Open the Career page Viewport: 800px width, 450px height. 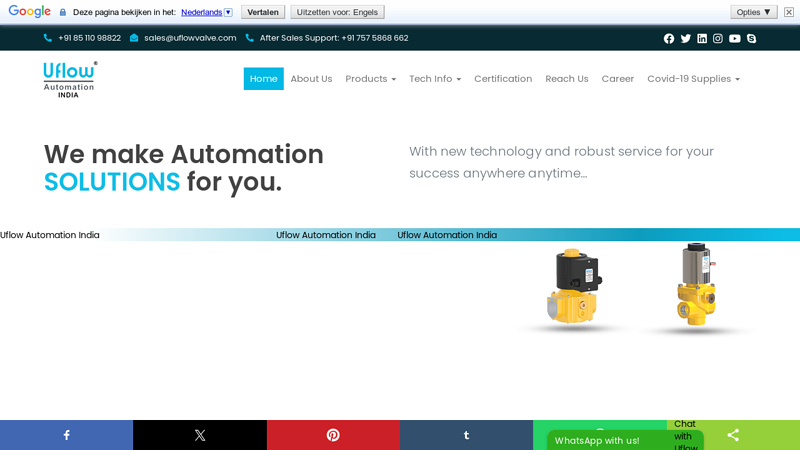(618, 79)
